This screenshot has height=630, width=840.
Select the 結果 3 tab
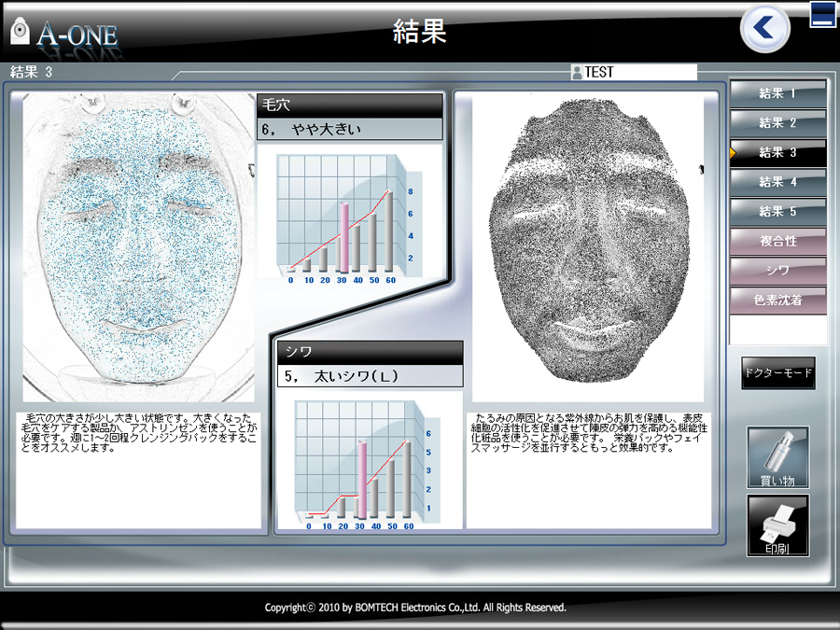pyautogui.click(x=777, y=152)
